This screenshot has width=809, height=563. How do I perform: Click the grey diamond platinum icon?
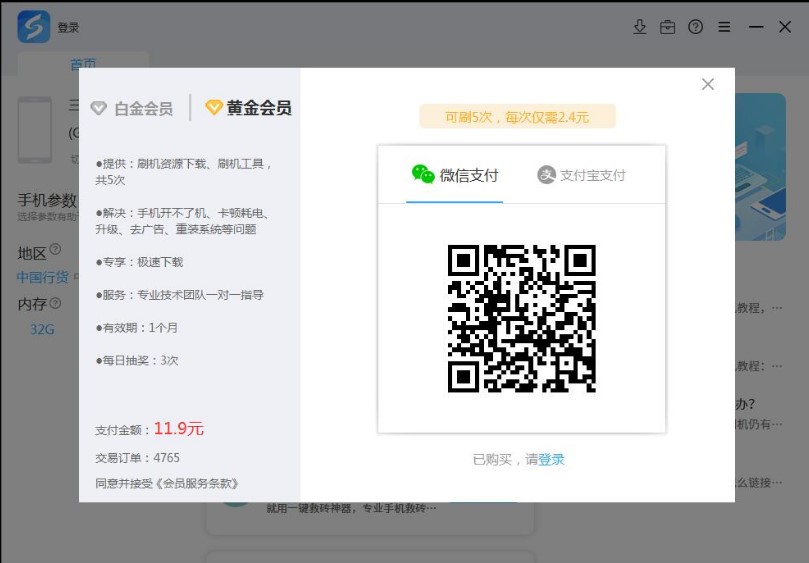coord(98,108)
